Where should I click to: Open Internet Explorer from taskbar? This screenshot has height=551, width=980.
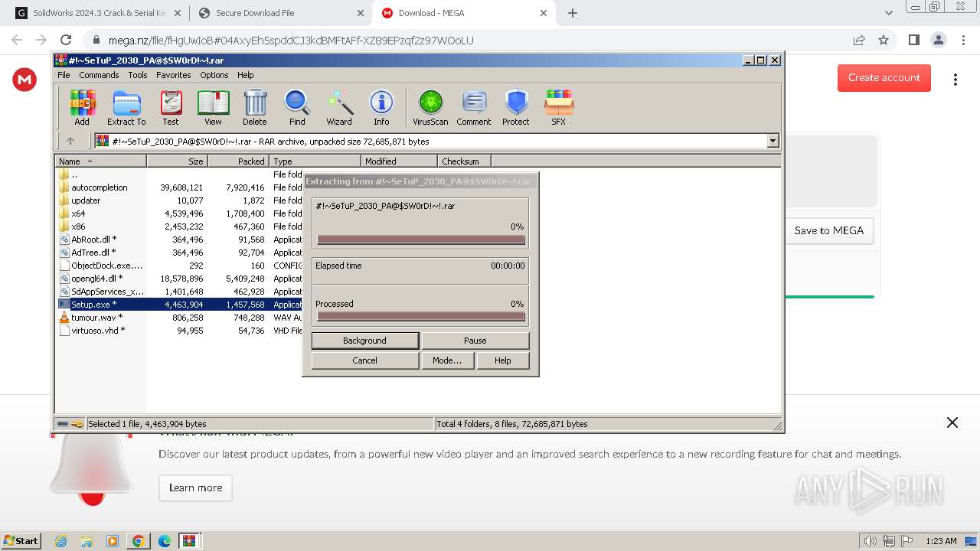60,541
